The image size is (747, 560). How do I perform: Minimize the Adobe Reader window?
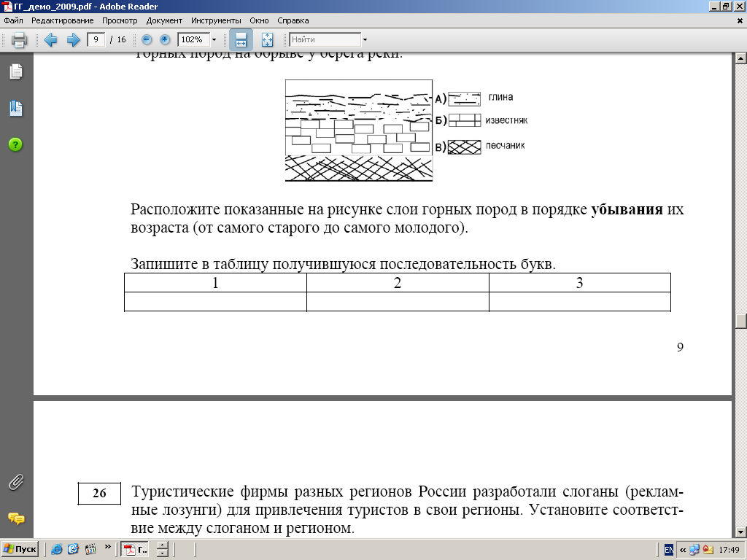click(715, 6)
